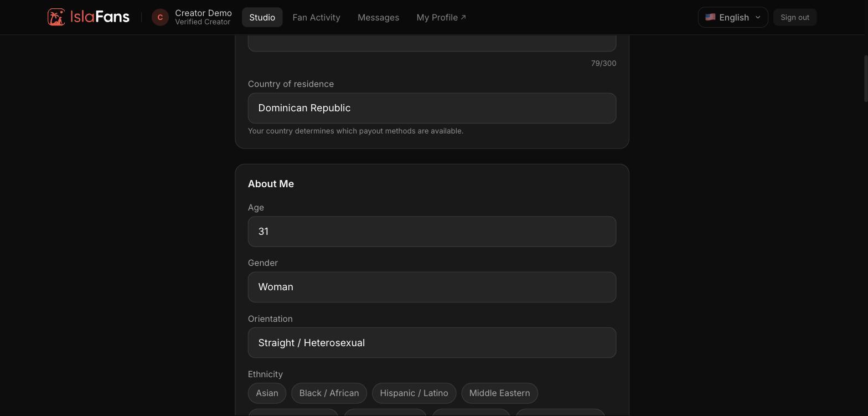Click the bio text area
Viewport: 868px width, 416px height.
(432, 43)
